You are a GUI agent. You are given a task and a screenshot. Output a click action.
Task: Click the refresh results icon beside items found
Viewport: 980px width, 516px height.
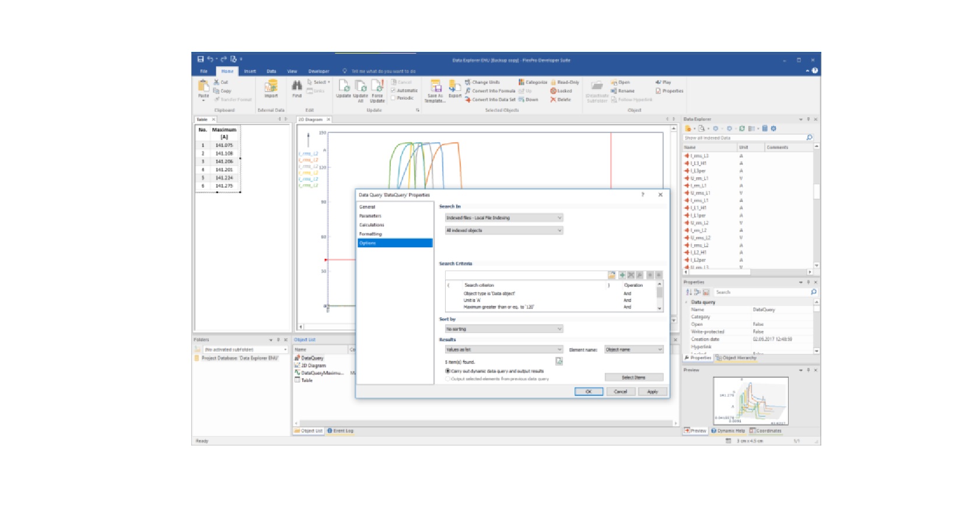tap(559, 361)
